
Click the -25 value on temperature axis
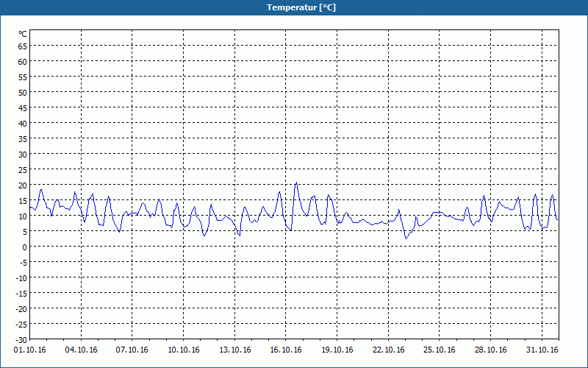(21, 324)
